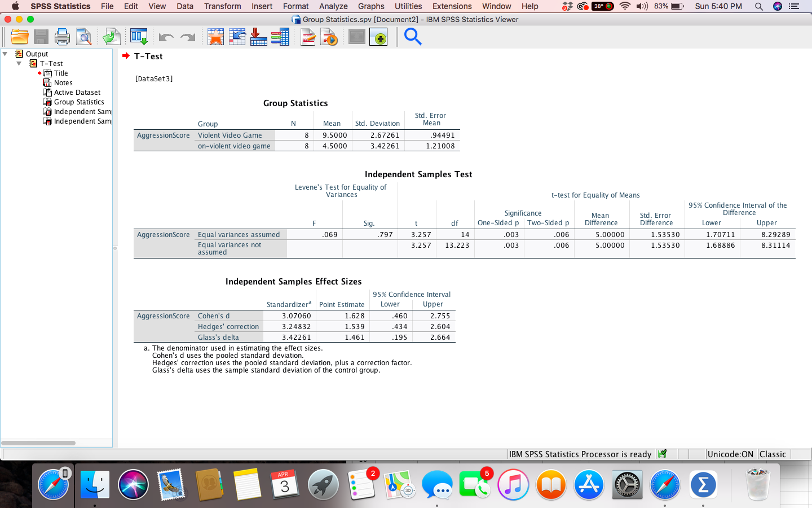Open a file with the folder icon

tap(20, 37)
